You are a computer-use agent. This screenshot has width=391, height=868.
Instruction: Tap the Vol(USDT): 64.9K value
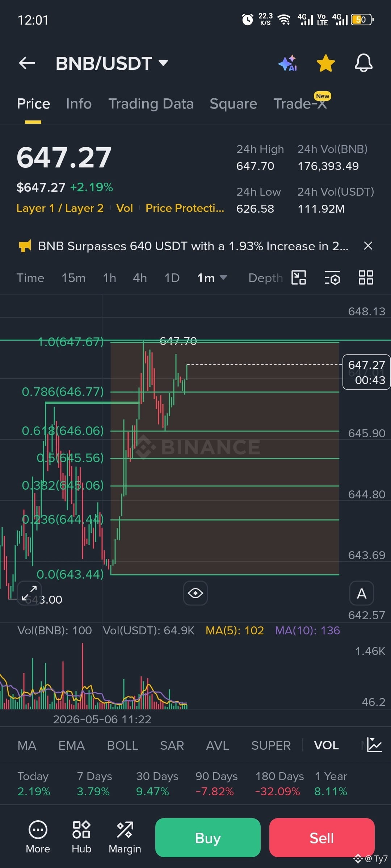pos(149,630)
